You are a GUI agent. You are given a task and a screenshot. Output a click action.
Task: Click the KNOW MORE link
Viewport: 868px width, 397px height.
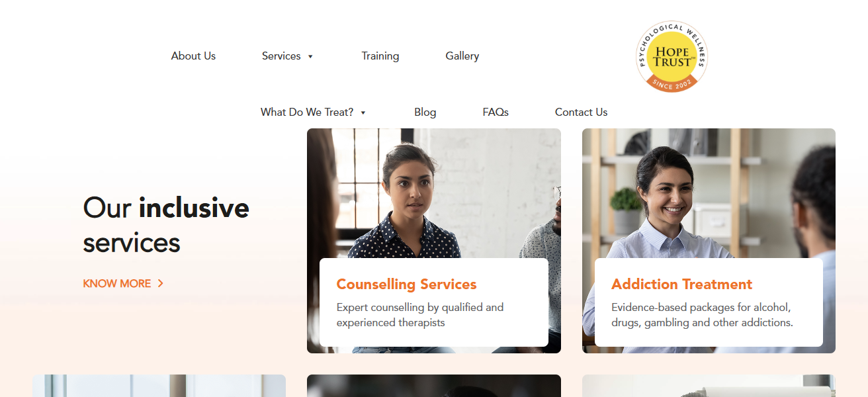click(117, 283)
